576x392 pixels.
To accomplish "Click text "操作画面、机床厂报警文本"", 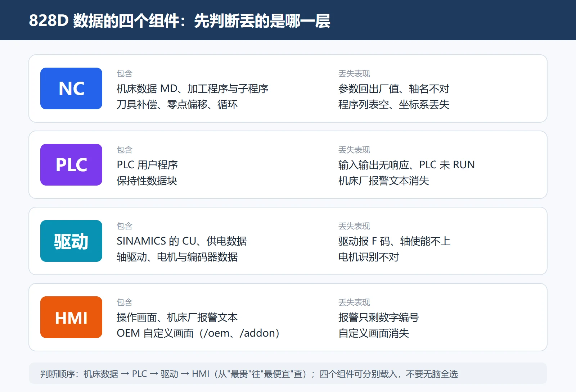I will [177, 317].
